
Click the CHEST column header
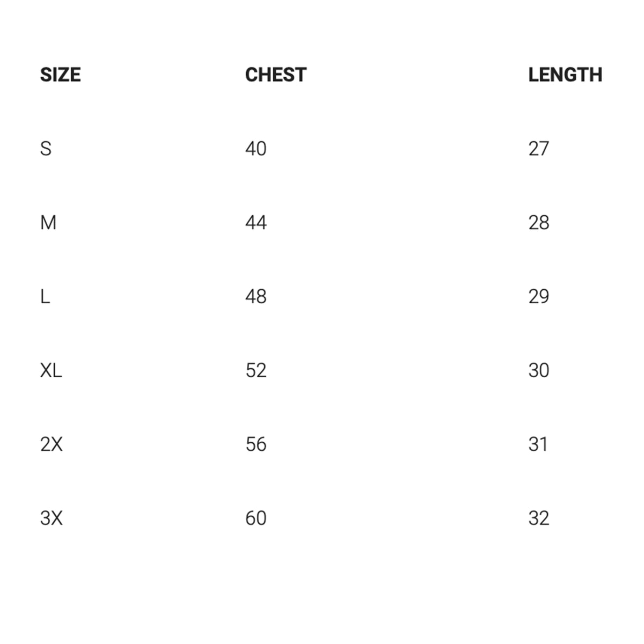[275, 75]
